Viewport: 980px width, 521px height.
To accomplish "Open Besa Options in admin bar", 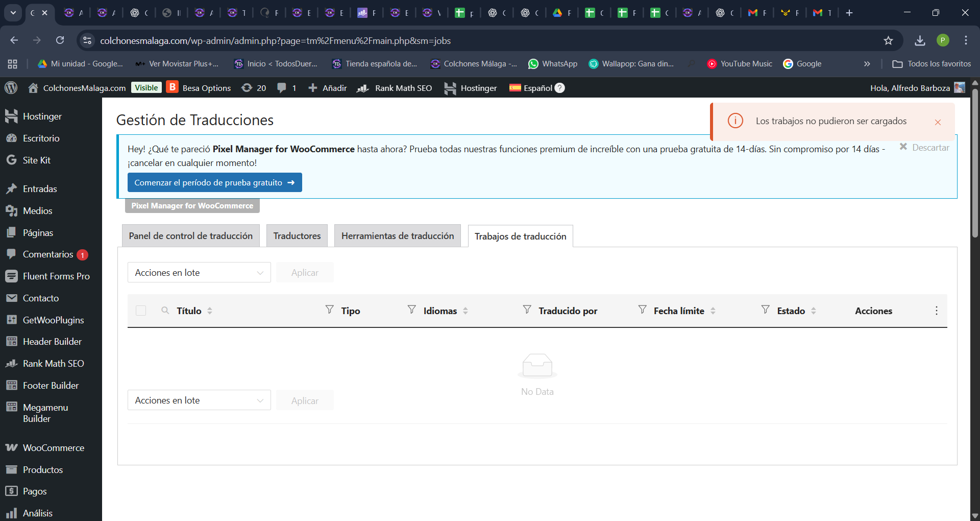I will [199, 88].
